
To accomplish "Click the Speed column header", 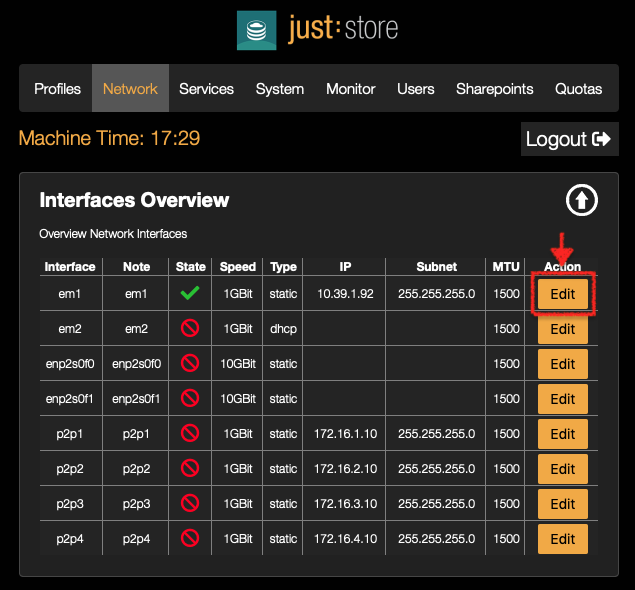I will coord(238,266).
